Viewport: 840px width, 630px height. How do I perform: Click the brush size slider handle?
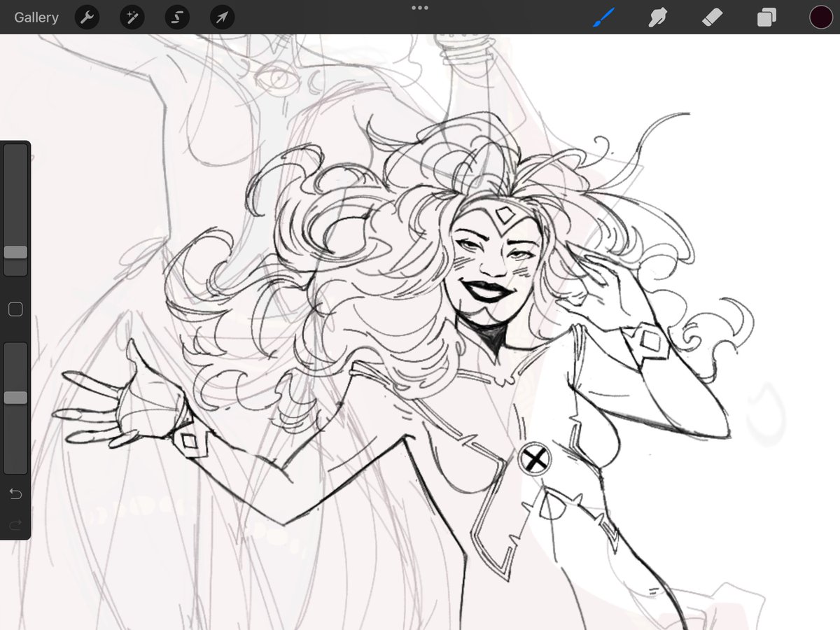pyautogui.click(x=15, y=252)
